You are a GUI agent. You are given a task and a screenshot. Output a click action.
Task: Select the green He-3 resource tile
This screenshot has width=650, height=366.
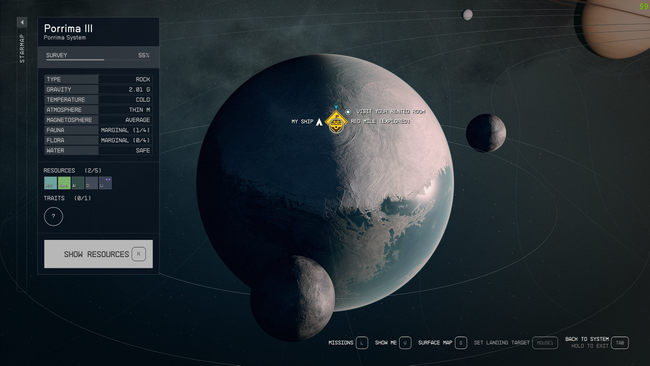(x=64, y=183)
